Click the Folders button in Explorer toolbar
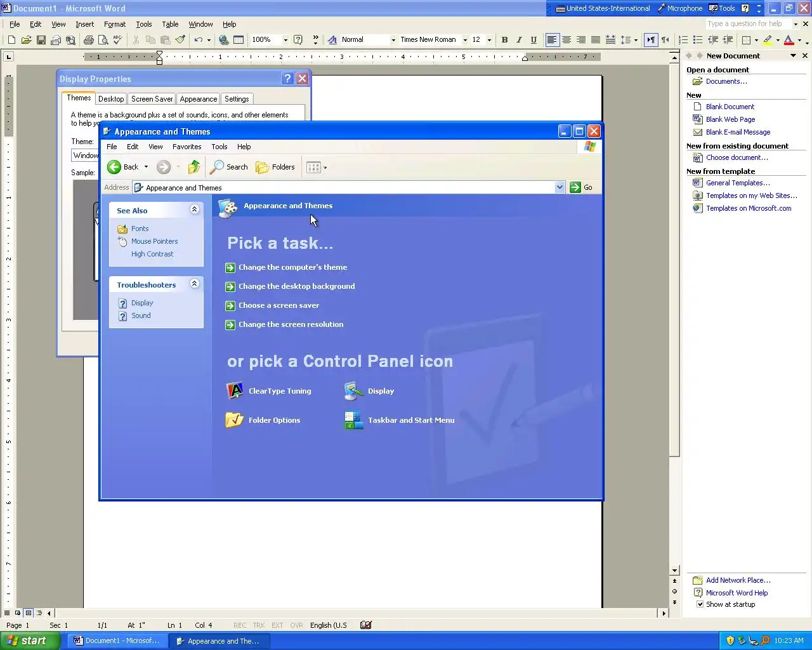This screenshot has height=650, width=812. click(275, 167)
